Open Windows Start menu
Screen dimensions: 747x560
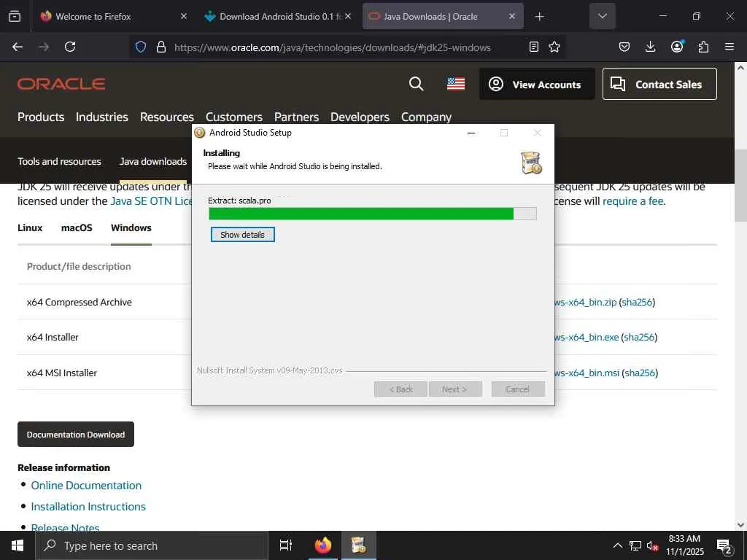tap(18, 545)
